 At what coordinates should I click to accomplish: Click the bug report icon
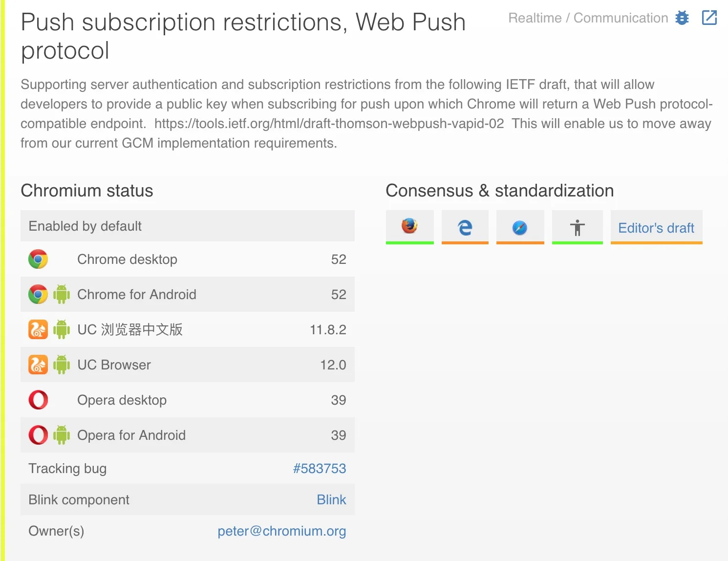(682, 18)
